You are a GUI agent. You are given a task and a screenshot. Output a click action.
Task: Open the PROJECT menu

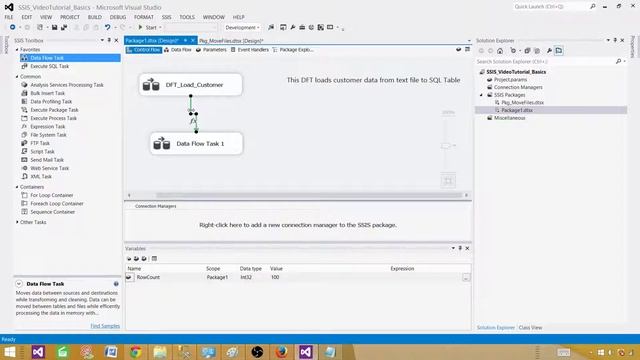pyautogui.click(x=70, y=17)
